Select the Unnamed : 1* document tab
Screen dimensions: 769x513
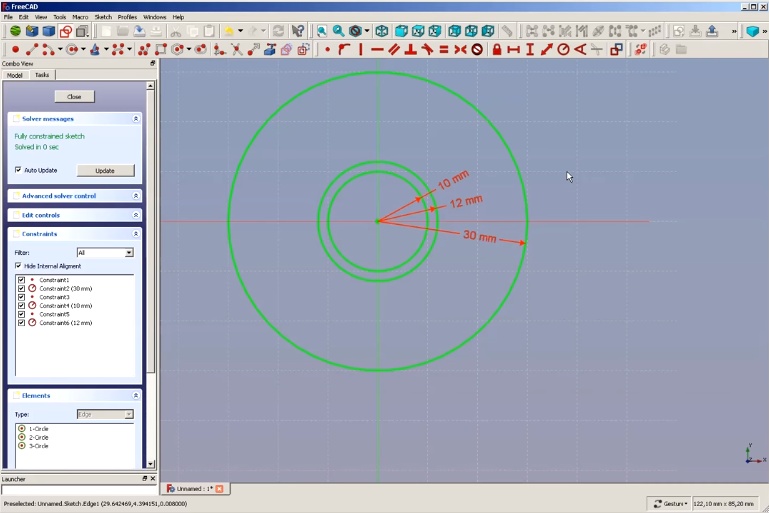pos(194,488)
